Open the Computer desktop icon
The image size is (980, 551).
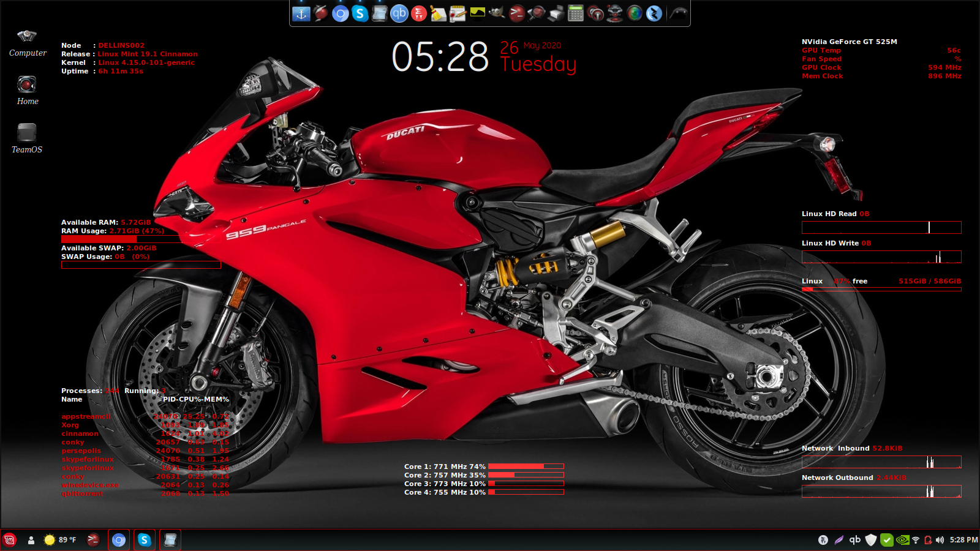tap(27, 43)
